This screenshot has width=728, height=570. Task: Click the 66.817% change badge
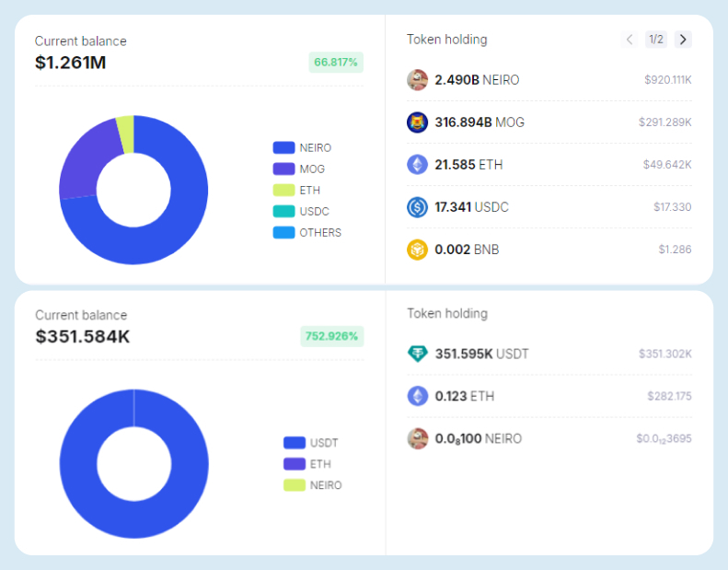click(337, 63)
